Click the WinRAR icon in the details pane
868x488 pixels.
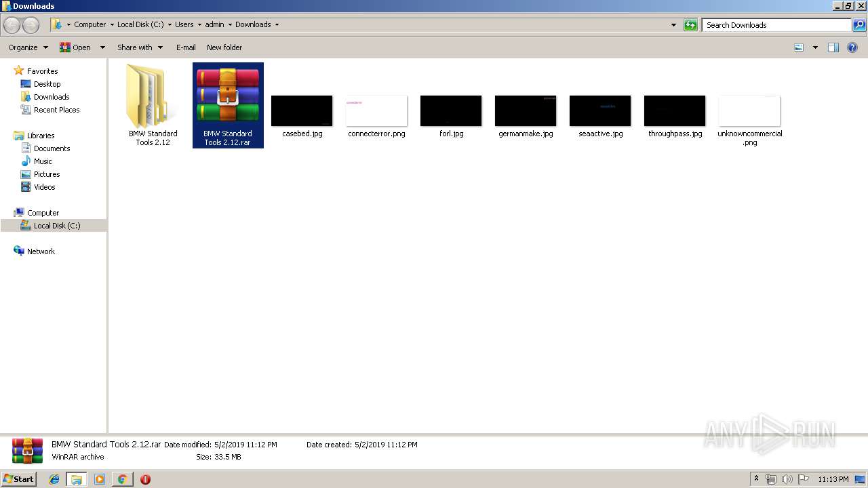coord(27,451)
